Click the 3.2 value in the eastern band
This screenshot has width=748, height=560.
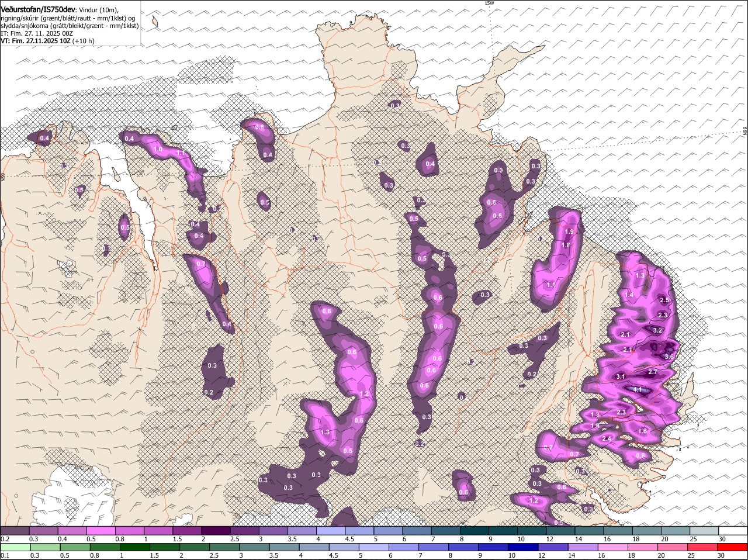point(657,330)
